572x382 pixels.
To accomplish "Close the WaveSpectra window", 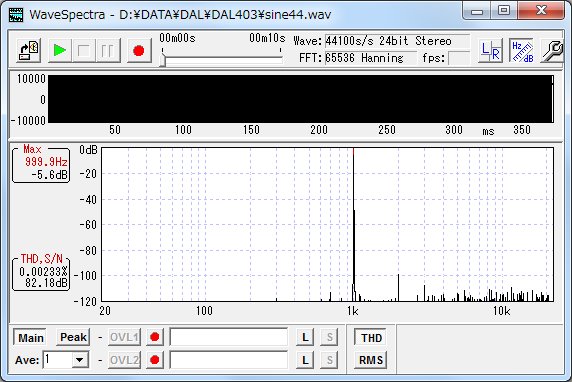I will pyautogui.click(x=541, y=11).
